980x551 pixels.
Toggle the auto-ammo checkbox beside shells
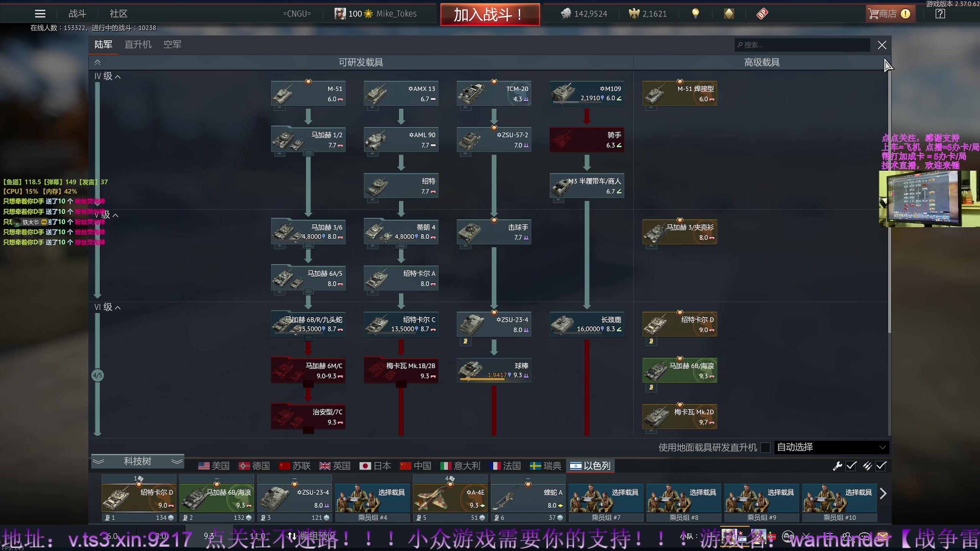(881, 466)
